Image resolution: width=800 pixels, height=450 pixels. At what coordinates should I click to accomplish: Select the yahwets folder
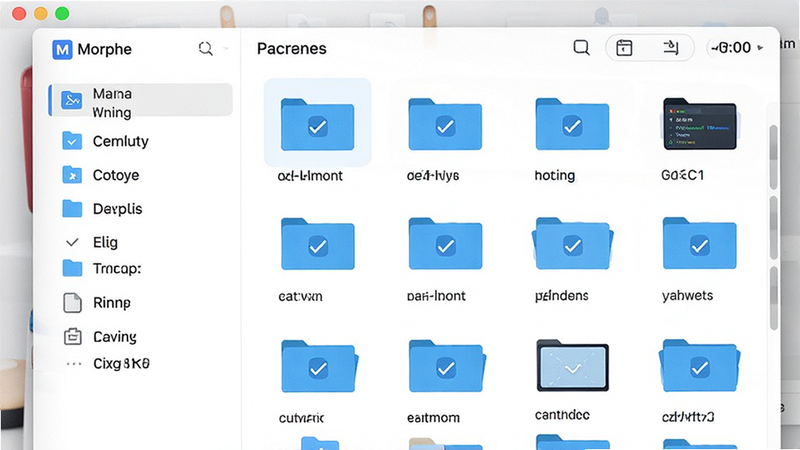[x=699, y=244]
